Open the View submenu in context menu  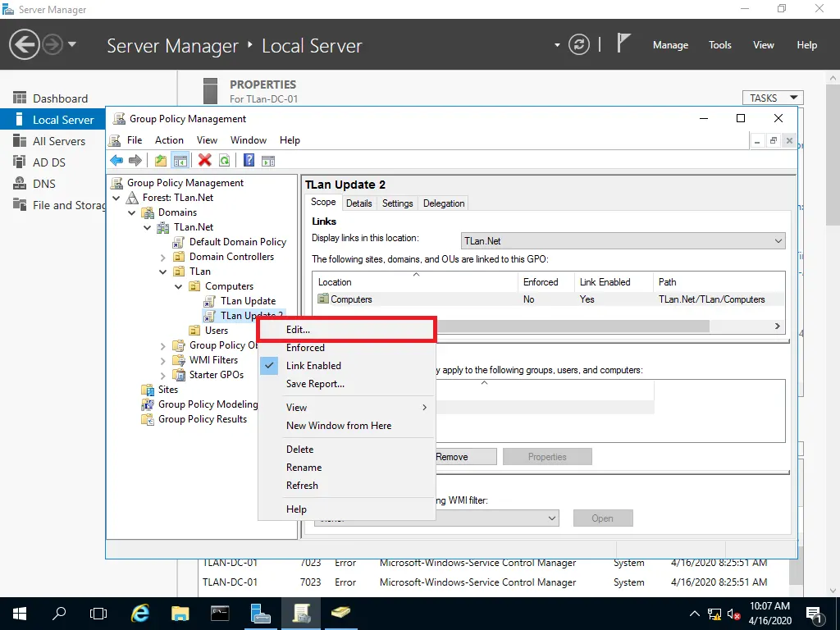pos(347,407)
